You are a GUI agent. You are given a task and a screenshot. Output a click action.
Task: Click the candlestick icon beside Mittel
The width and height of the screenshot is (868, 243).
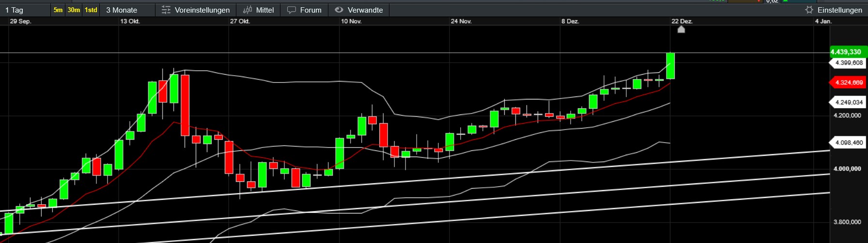[x=248, y=10]
